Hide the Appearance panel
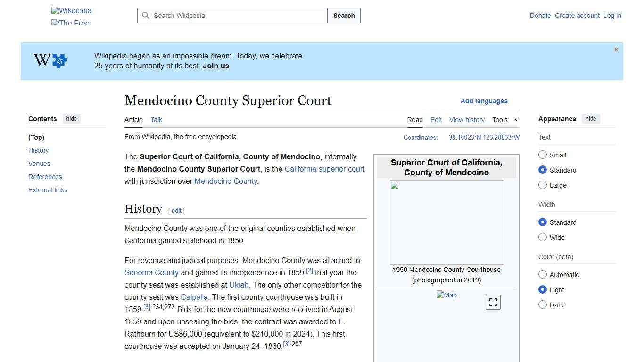The width and height of the screenshot is (644, 362). (x=591, y=118)
